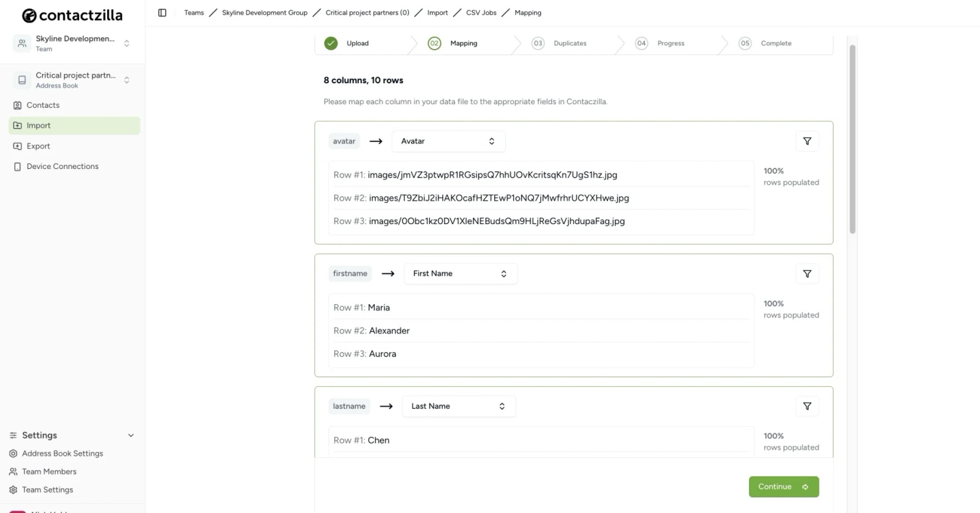Open Import in the sidebar

pos(74,125)
